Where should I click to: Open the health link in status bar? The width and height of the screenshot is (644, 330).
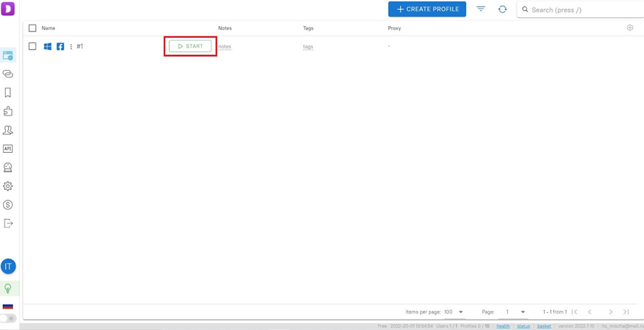coord(503,326)
